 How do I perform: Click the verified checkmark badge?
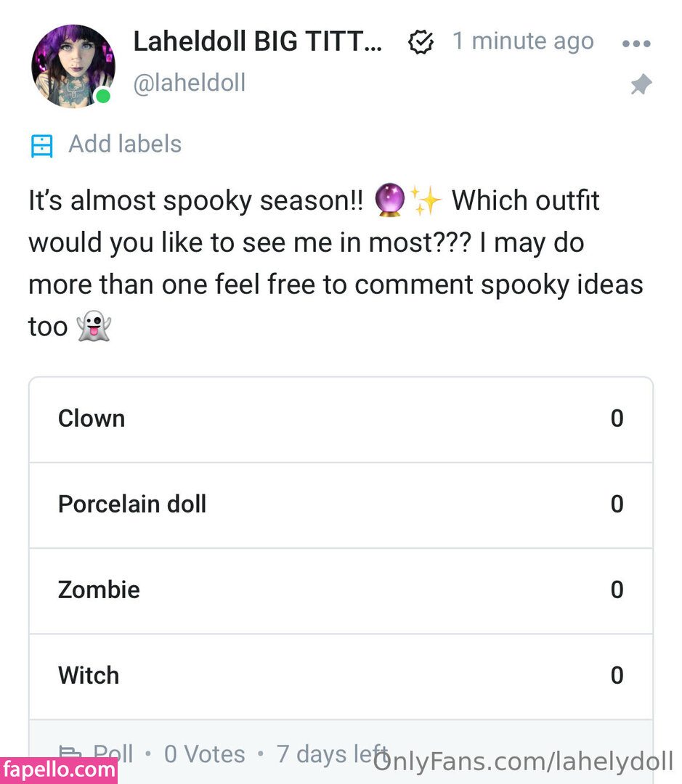(x=421, y=43)
